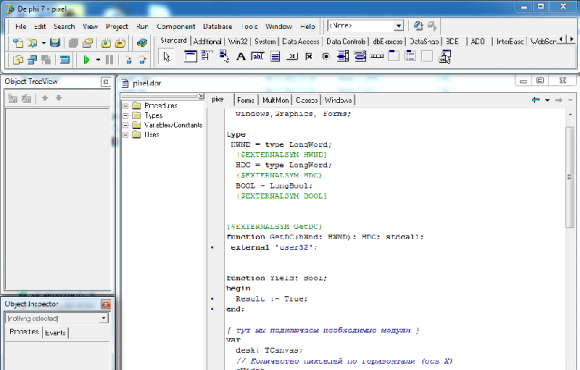Click the Save icon in toolbar
The width and height of the screenshot is (580, 370).
tap(55, 43)
